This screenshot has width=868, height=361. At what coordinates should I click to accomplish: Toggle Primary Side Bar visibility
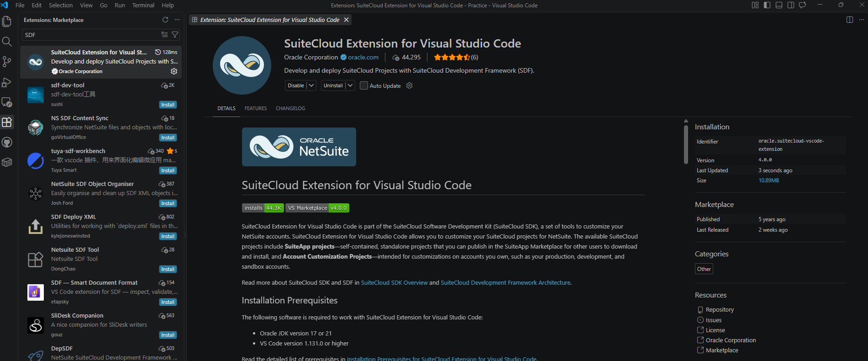[767, 5]
